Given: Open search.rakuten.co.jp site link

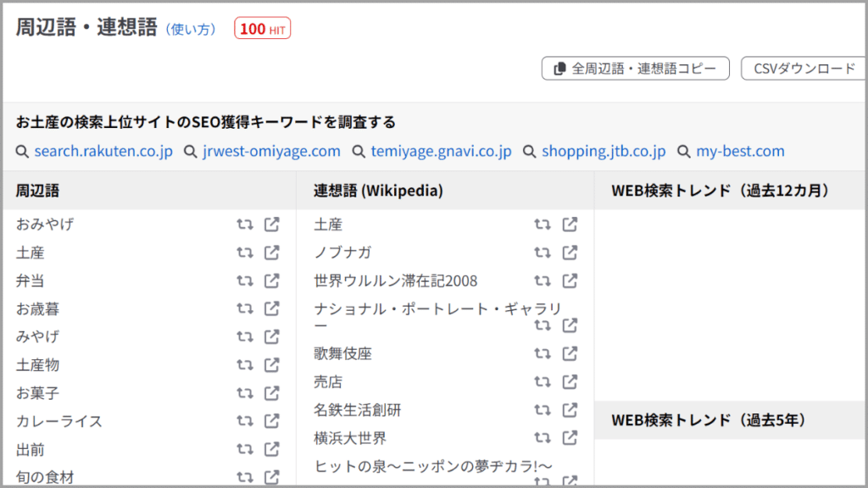Looking at the screenshot, I should tap(103, 152).
